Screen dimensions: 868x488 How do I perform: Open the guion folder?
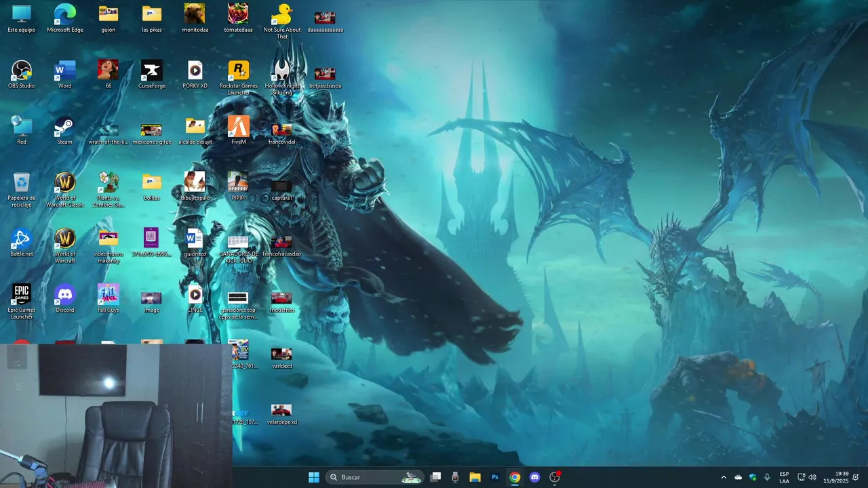108,19
